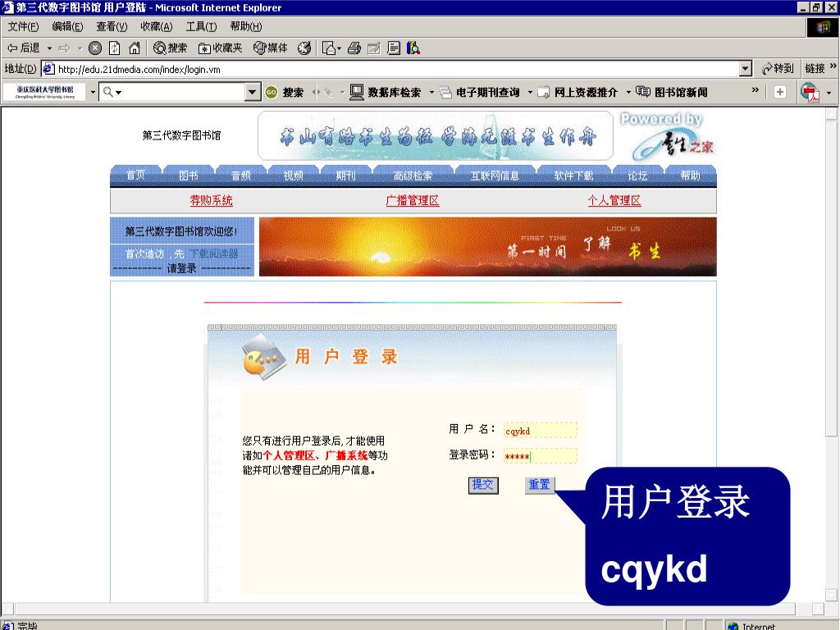
Task: Click the 数据库检索 database search toolbar item
Action: pos(386,92)
